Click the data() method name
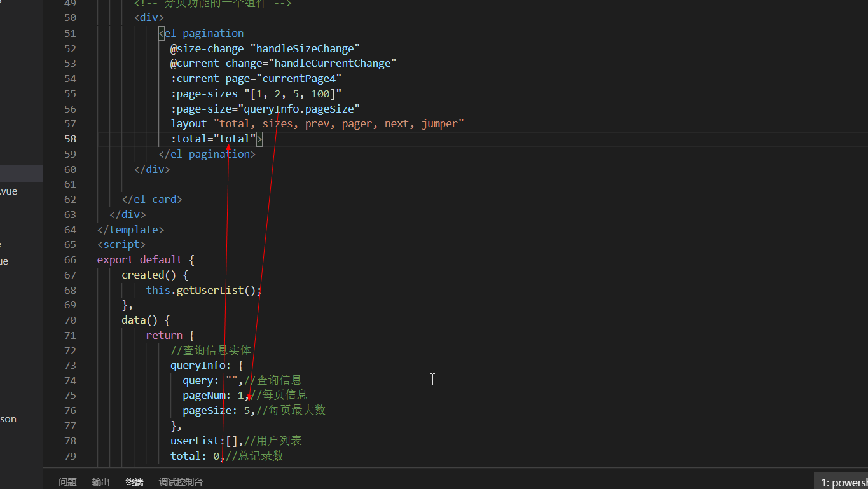 coord(134,320)
